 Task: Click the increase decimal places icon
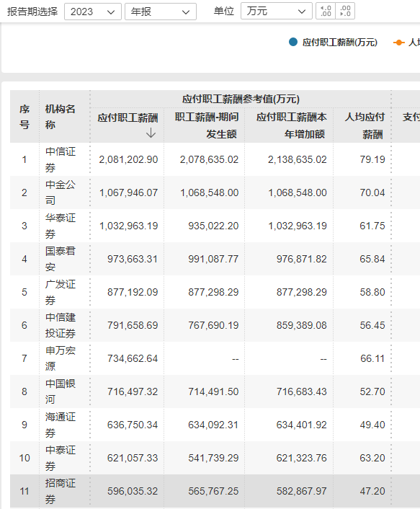(326, 12)
